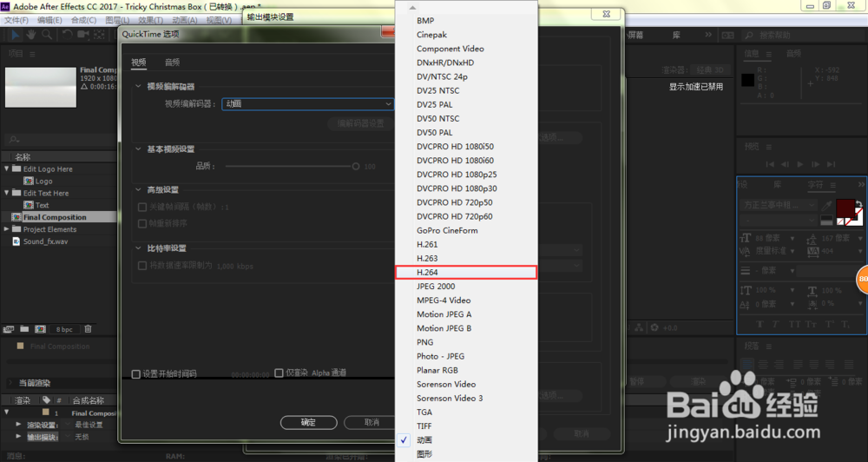
Task: Click the search help magnifier icon
Action: [749, 36]
